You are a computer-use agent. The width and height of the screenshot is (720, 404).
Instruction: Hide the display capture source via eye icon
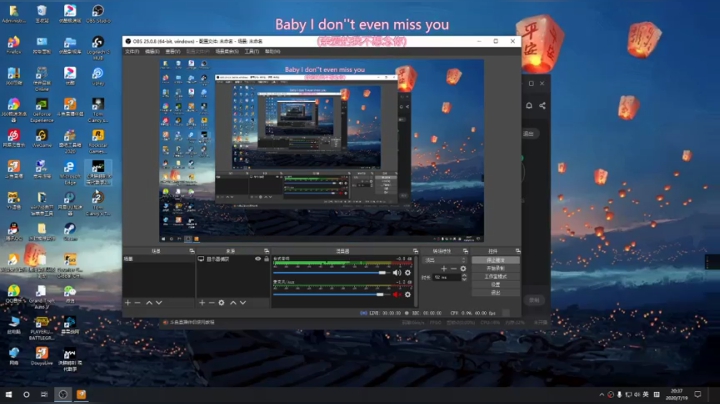point(258,259)
